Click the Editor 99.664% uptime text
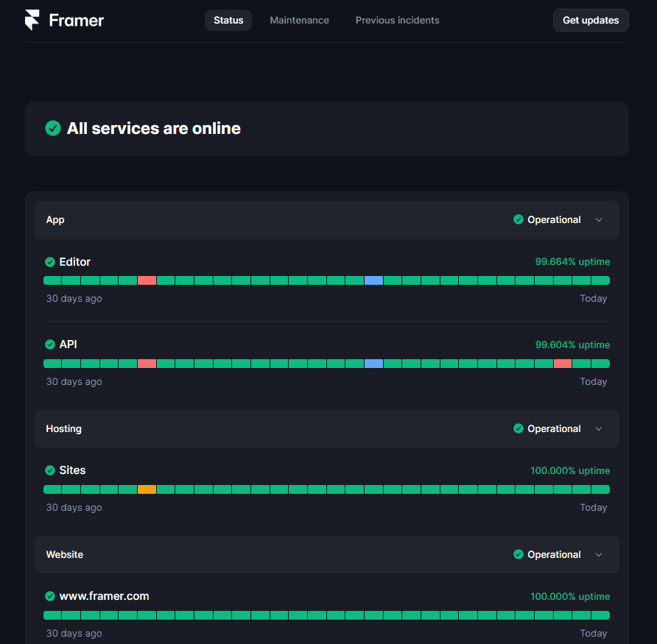This screenshot has width=657, height=644. (x=572, y=262)
